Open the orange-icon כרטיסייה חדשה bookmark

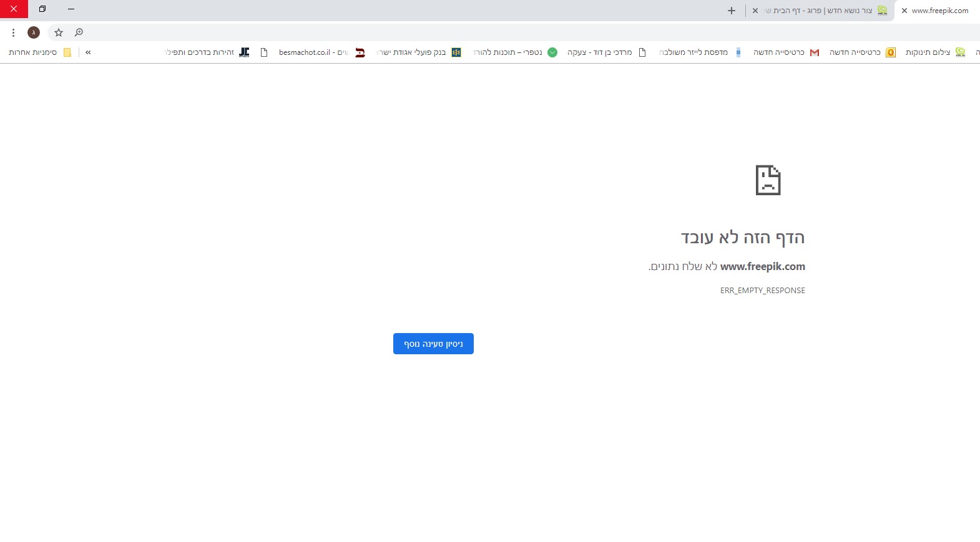pyautogui.click(x=862, y=52)
